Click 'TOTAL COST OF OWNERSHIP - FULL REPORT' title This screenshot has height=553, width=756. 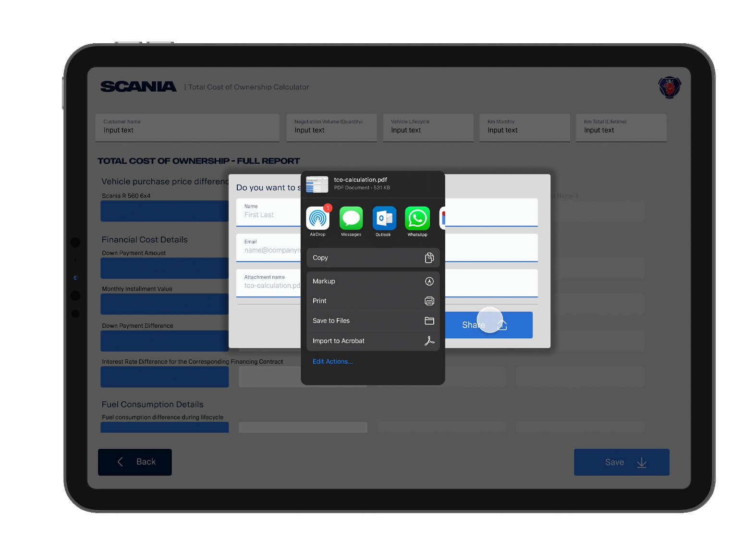click(x=199, y=161)
